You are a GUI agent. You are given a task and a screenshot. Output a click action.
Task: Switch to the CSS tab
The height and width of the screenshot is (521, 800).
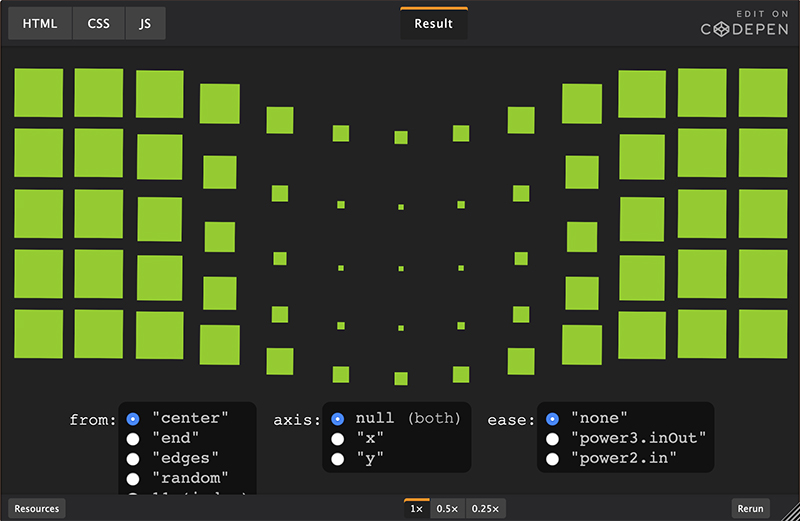pyautogui.click(x=98, y=23)
